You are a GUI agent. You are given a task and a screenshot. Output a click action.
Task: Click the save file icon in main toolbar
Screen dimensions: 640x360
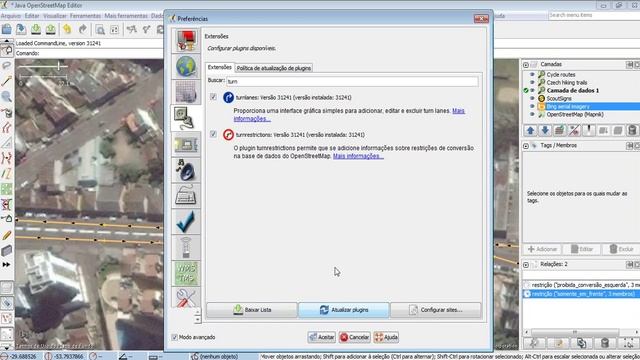(21, 29)
